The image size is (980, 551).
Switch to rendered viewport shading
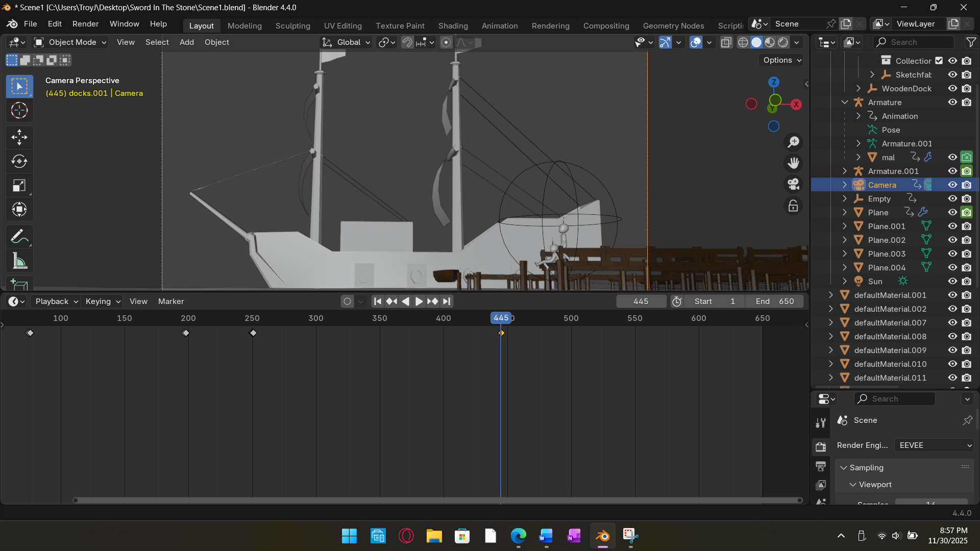[783, 42]
